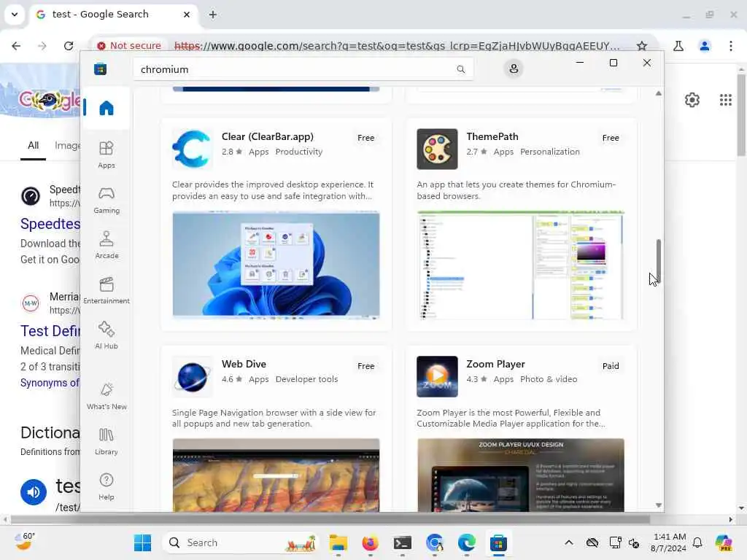Open Chrome tab list dropdown arrow
747x560 pixels.
(15, 15)
